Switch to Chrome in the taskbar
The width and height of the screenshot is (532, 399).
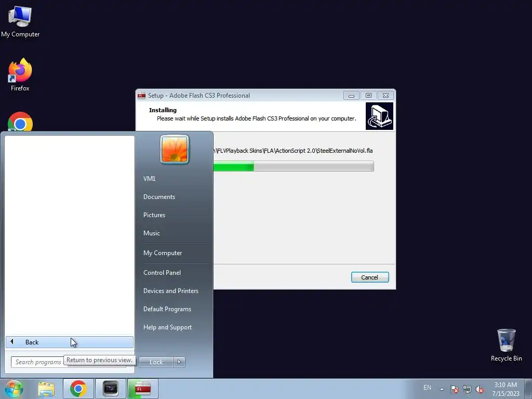coord(78,389)
